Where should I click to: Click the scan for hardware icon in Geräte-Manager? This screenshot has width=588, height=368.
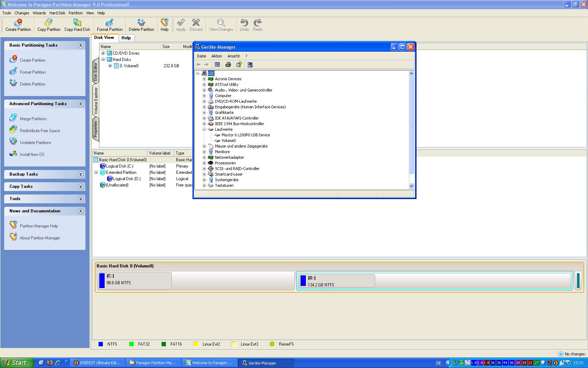(250, 64)
